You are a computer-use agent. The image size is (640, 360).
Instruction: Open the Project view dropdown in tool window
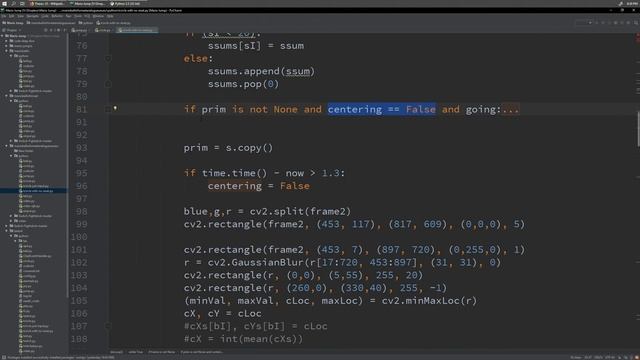coord(13,30)
